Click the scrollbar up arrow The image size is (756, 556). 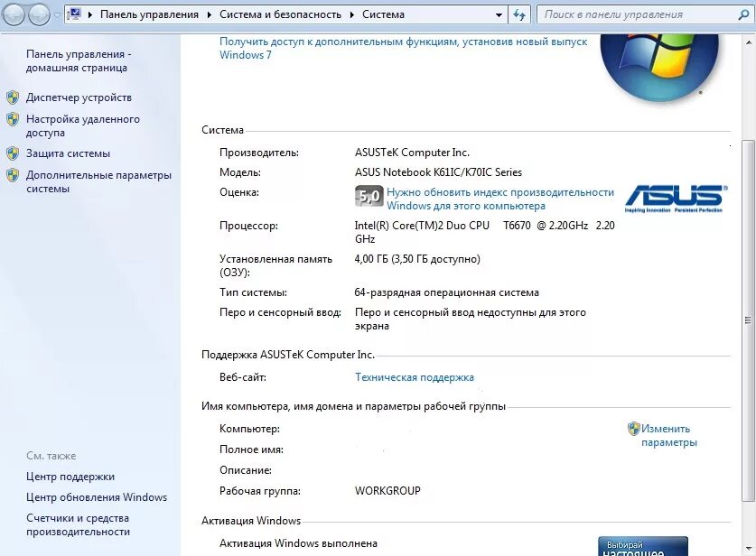[748, 42]
